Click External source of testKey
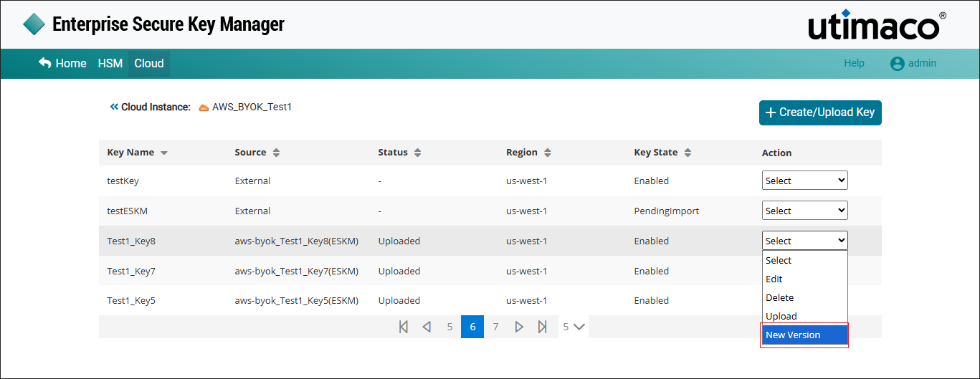Screen dimensions: 980x379 click(252, 181)
